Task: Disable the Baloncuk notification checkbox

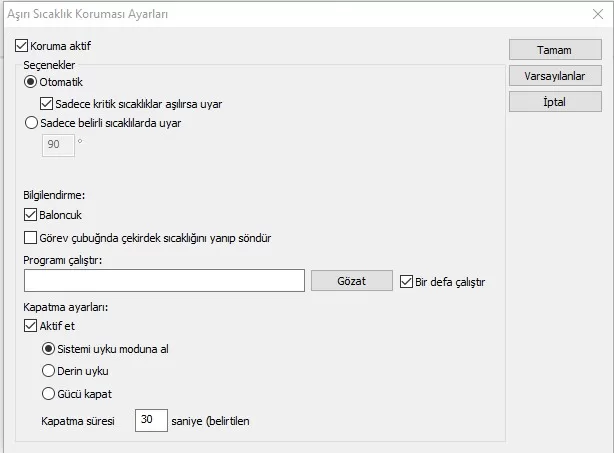Action: pyautogui.click(x=29, y=214)
